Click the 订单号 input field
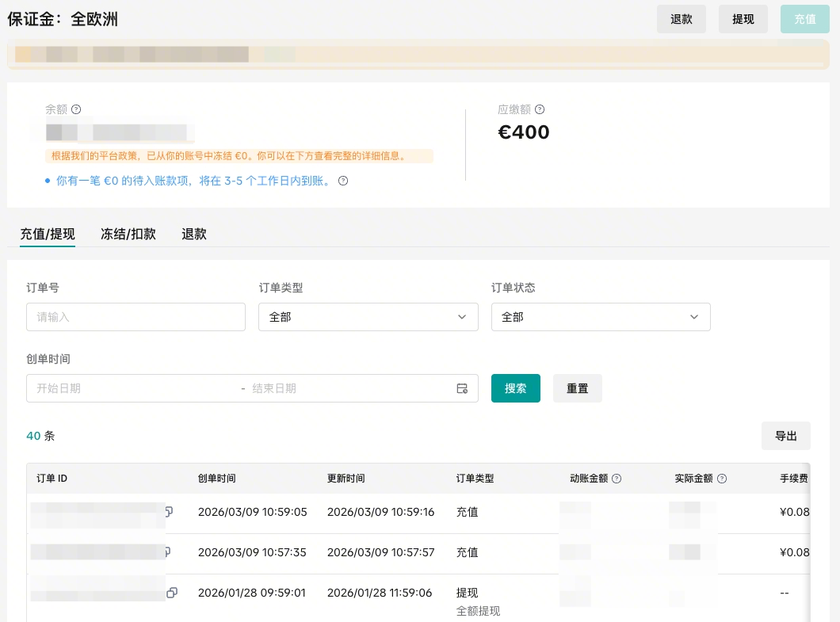 [136, 317]
